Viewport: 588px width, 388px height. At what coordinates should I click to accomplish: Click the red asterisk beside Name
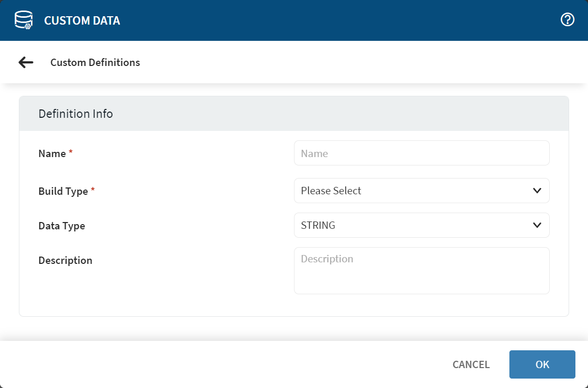coord(71,152)
